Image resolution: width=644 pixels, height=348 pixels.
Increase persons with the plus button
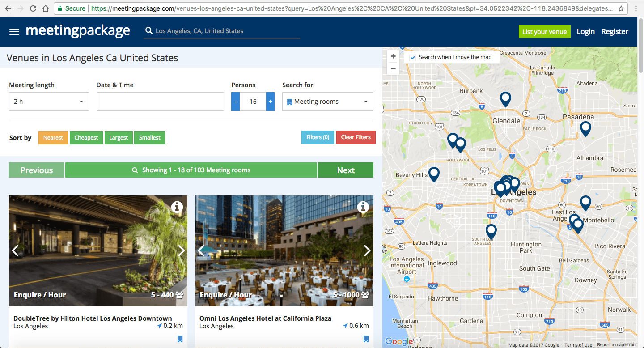pos(270,102)
